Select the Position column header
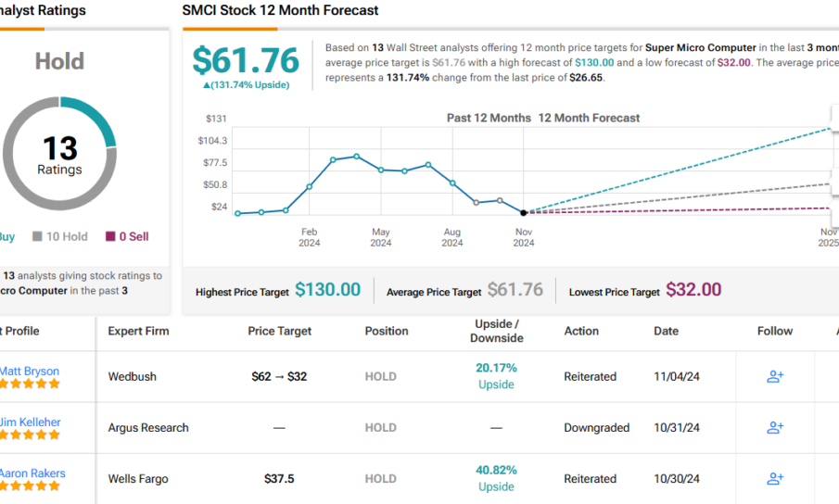 point(387,331)
